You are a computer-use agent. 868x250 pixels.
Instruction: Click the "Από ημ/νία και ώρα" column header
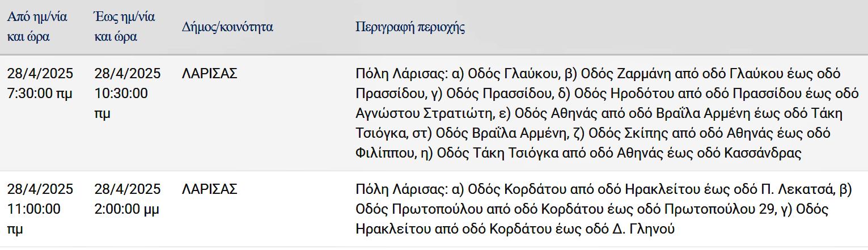37,27
